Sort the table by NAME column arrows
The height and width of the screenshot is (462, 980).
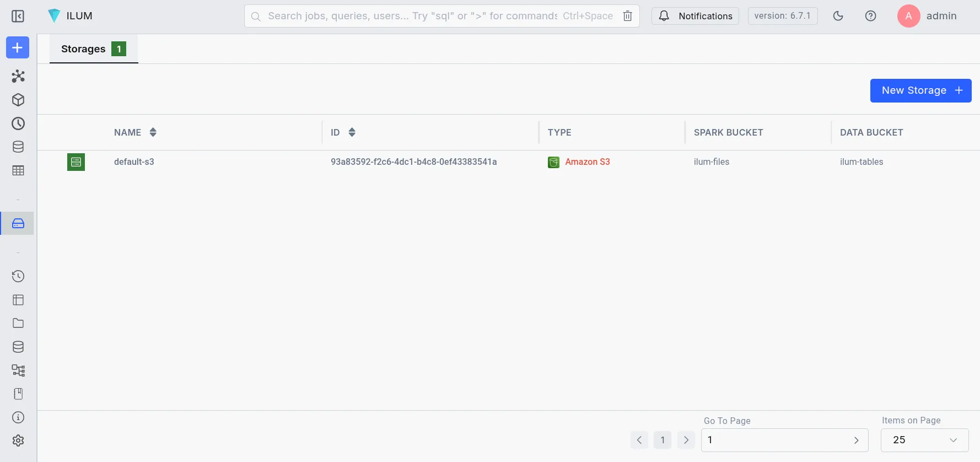153,132
